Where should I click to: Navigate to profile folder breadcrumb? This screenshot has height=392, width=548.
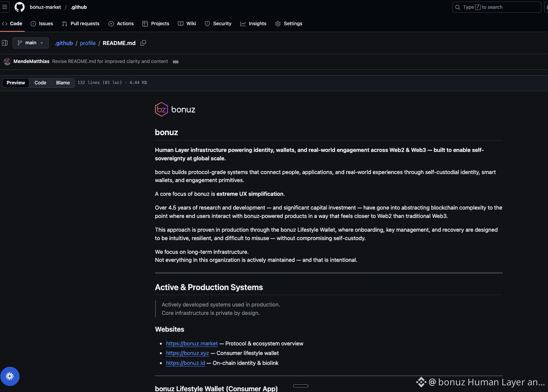tap(88, 43)
